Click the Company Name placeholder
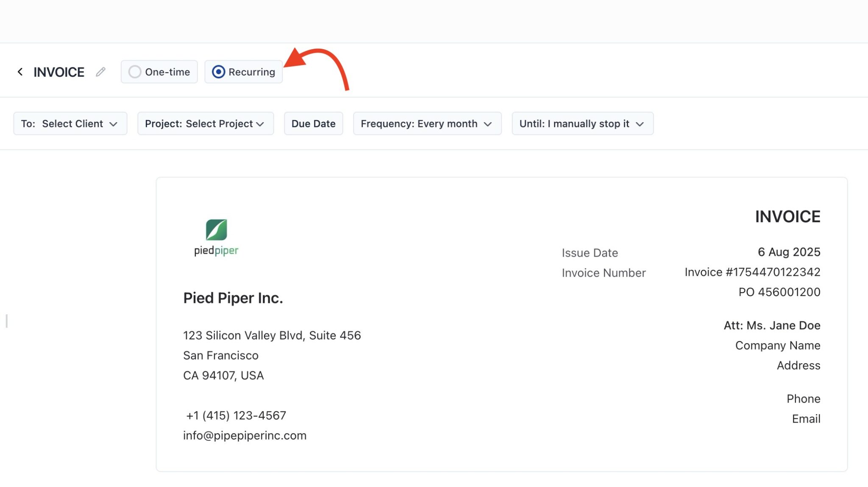Screen dimensions: 868x487 click(x=777, y=345)
